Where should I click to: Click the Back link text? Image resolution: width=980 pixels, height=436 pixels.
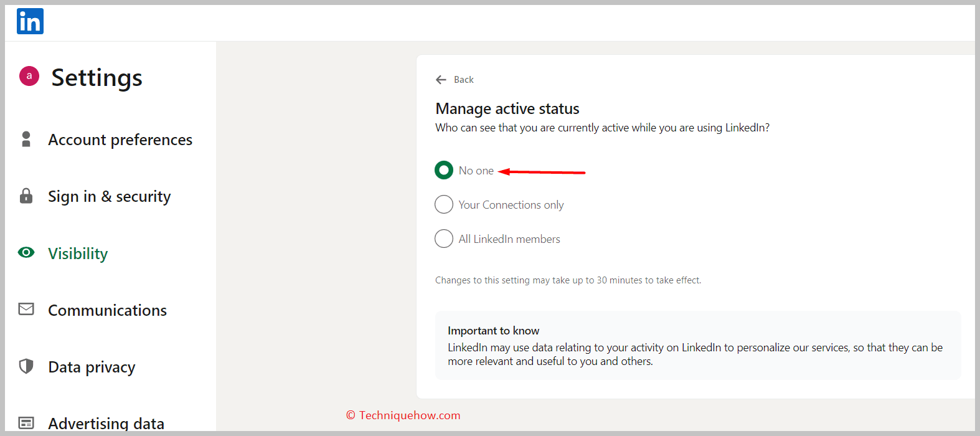(x=464, y=80)
